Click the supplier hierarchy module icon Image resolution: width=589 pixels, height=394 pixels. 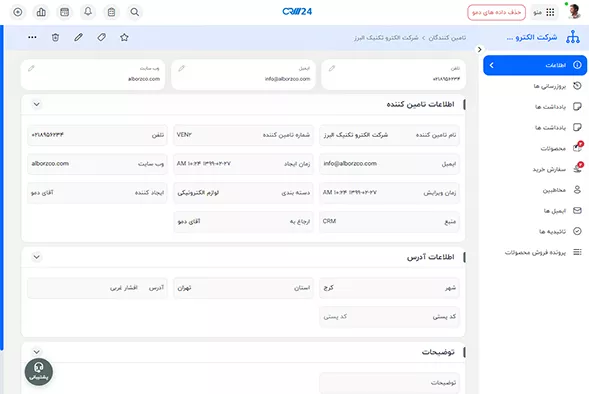573,37
